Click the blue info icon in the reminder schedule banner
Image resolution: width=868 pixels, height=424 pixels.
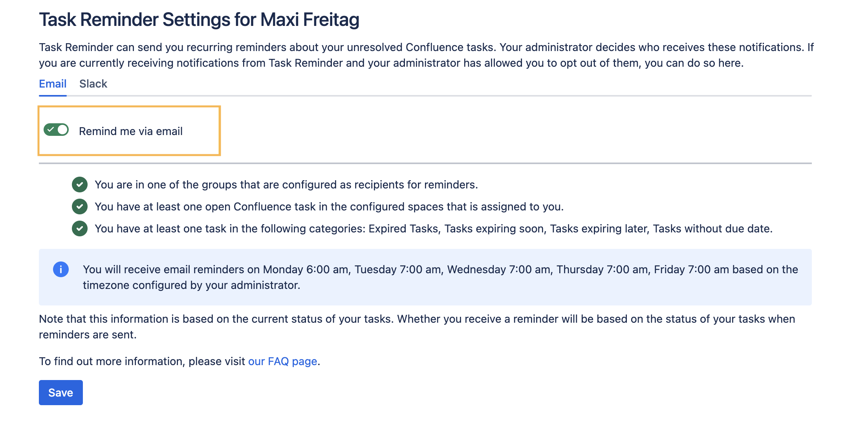point(61,269)
